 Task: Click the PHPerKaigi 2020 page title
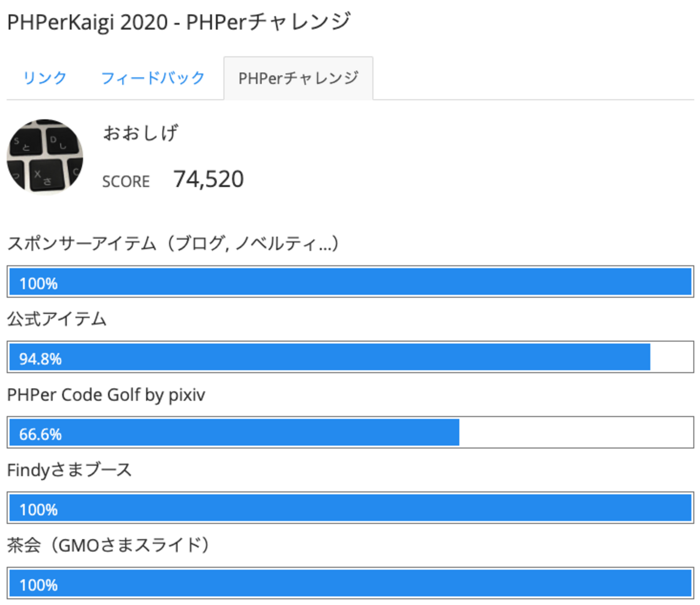[x=179, y=23]
